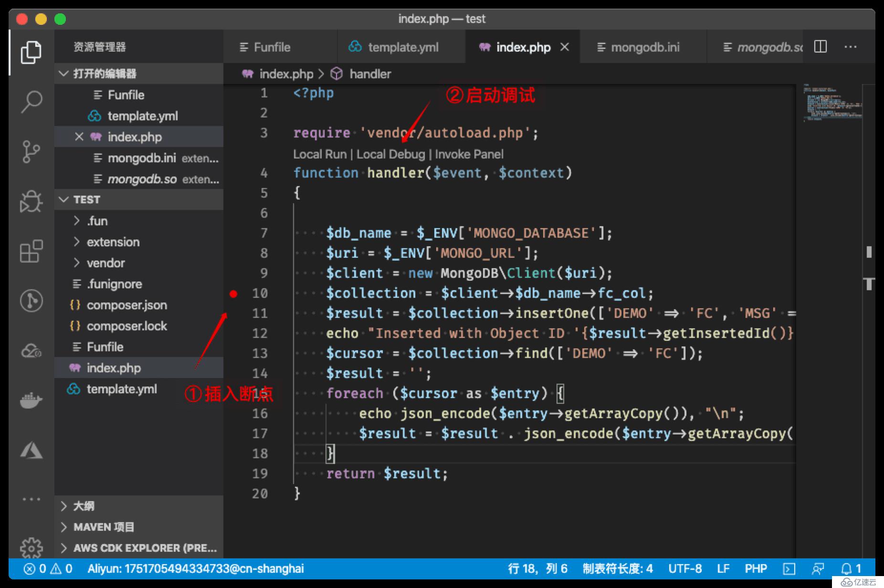The height and width of the screenshot is (588, 884).
Task: Split the editor to the right
Action: pyautogui.click(x=820, y=47)
